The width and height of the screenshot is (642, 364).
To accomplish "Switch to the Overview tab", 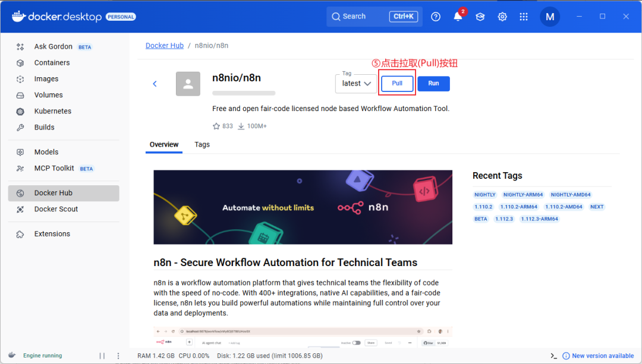I will point(164,144).
